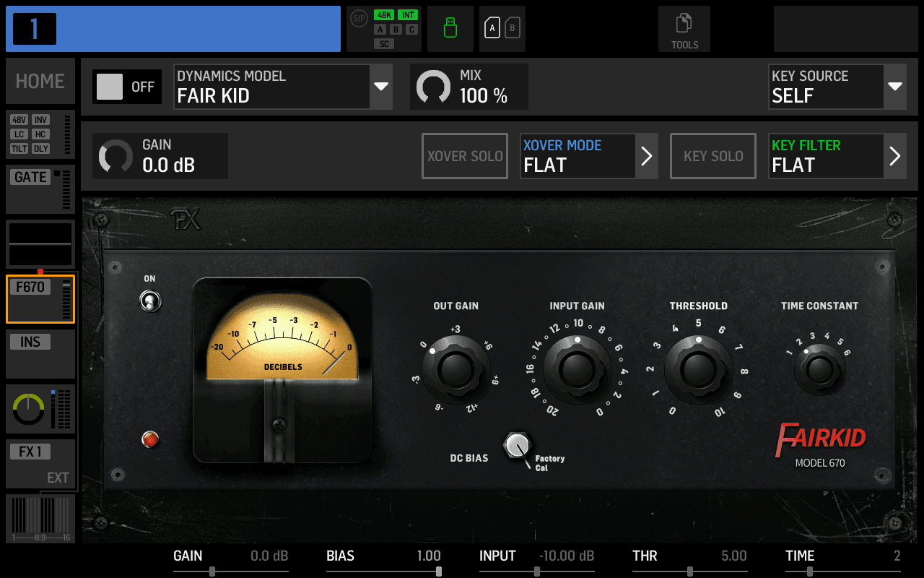
Task: Click the KEY FILTER FLAT field
Action: (x=826, y=156)
